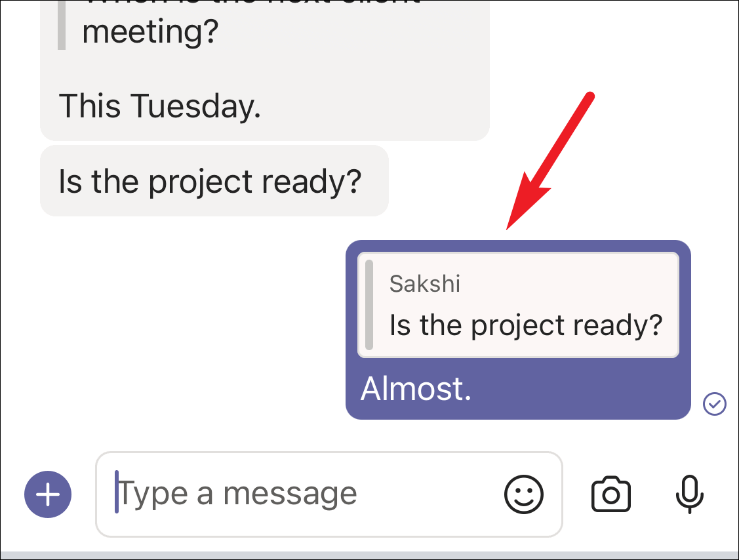Viewport: 739px width, 560px height.
Task: Select the Almost. message text
Action: (416, 388)
